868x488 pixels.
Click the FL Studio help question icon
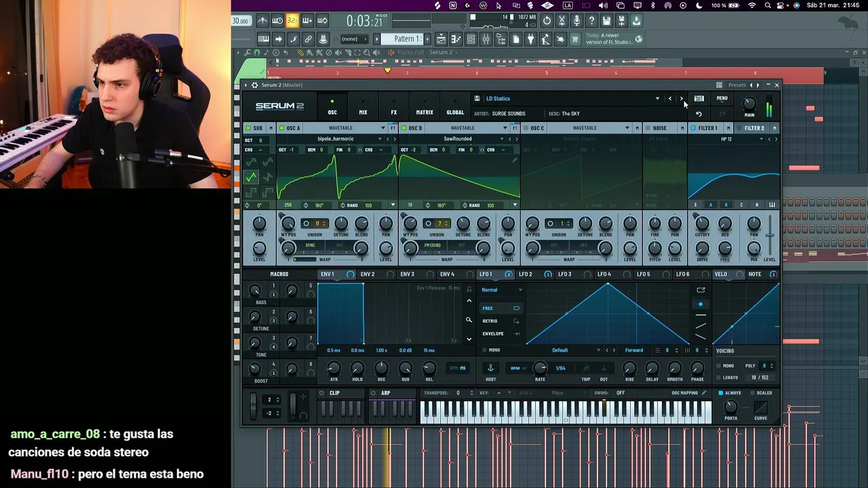tap(591, 21)
